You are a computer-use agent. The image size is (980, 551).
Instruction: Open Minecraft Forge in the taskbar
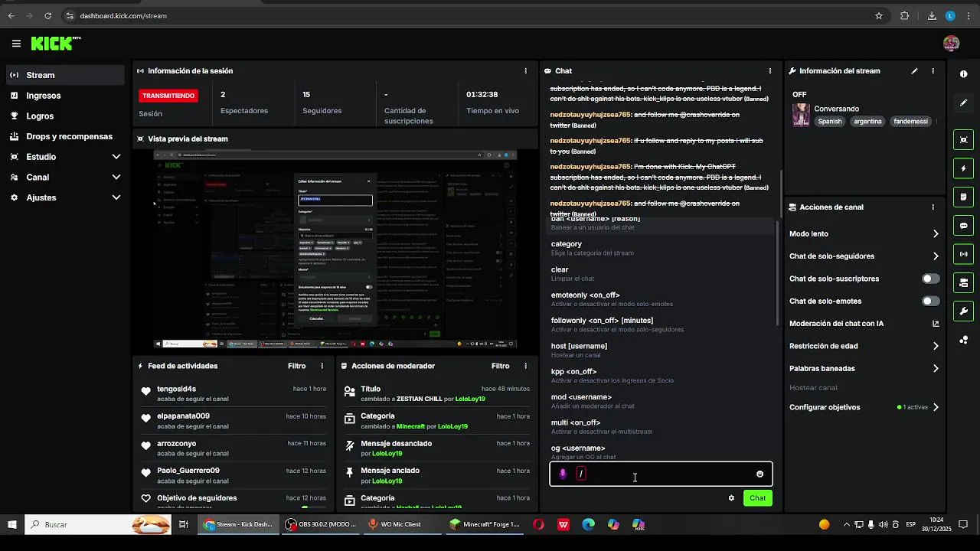(485, 525)
